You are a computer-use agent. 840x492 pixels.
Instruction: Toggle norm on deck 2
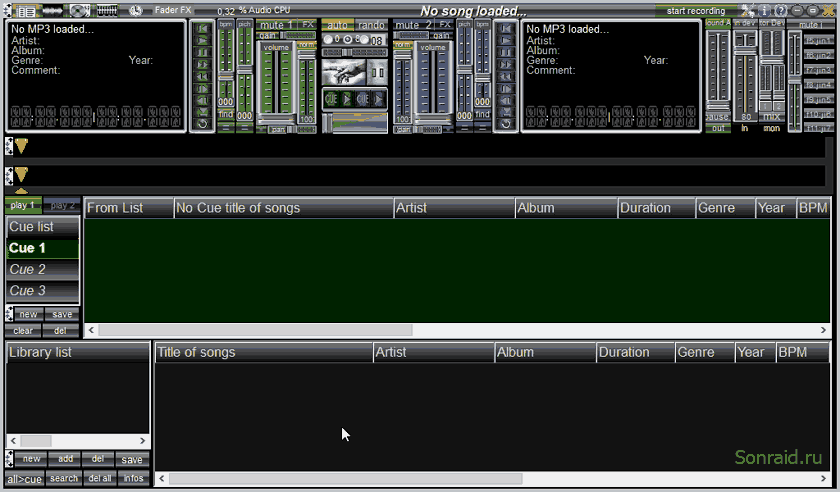(402, 45)
